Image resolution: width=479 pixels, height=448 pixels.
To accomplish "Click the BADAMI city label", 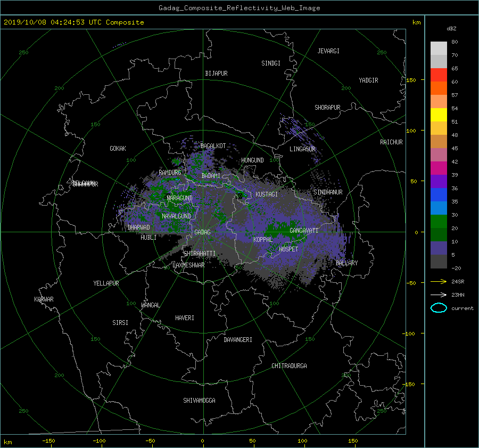I will tap(211, 176).
